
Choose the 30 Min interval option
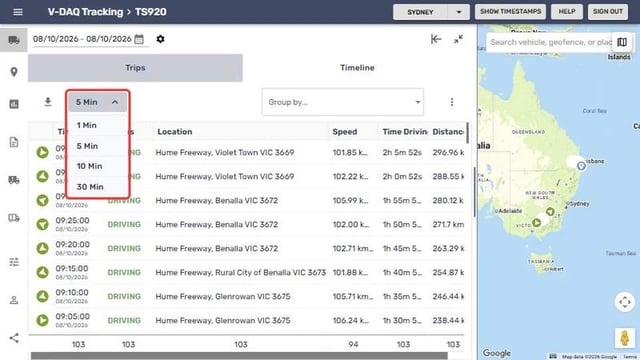[98, 187]
